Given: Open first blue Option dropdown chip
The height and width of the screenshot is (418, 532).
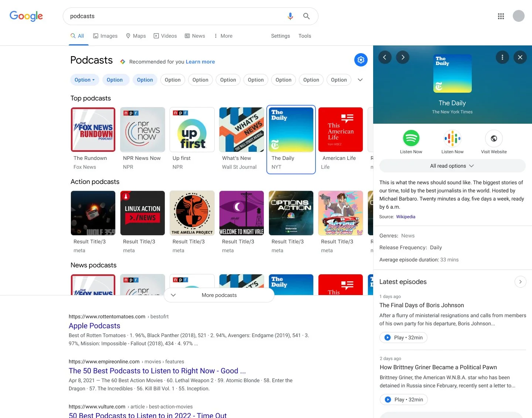Looking at the screenshot, I should pyautogui.click(x=85, y=80).
